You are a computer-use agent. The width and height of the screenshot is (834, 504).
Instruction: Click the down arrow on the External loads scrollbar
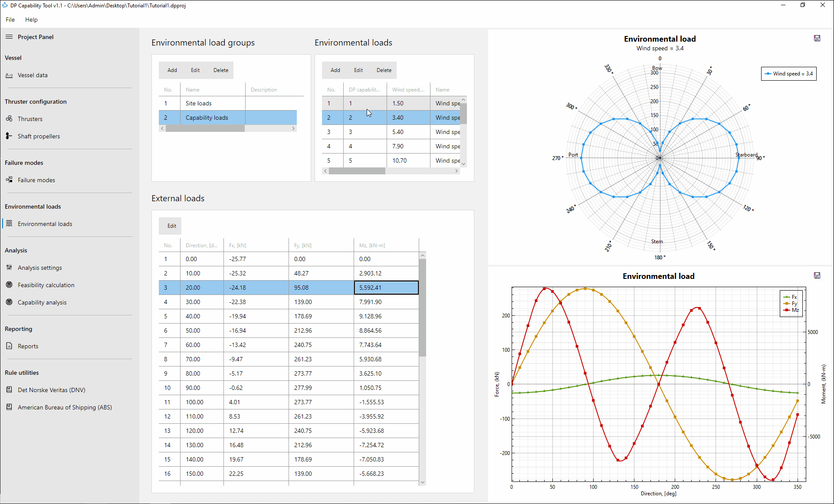[423, 482]
